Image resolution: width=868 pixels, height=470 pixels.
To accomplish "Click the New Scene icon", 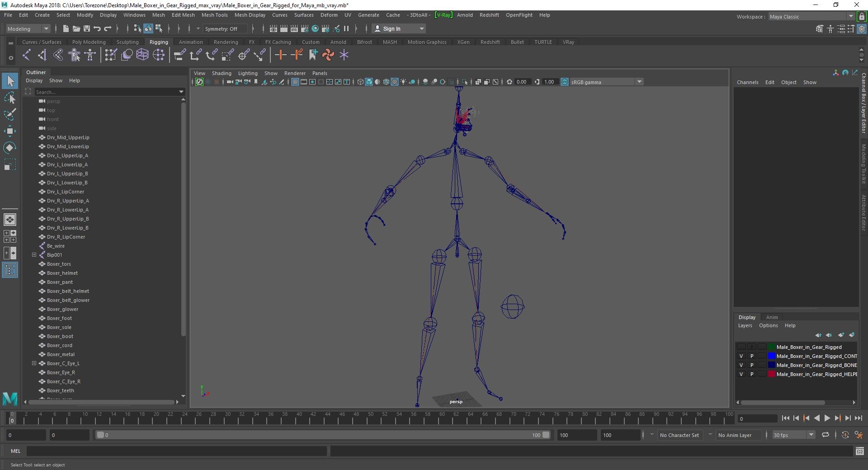I will pyautogui.click(x=66, y=28).
